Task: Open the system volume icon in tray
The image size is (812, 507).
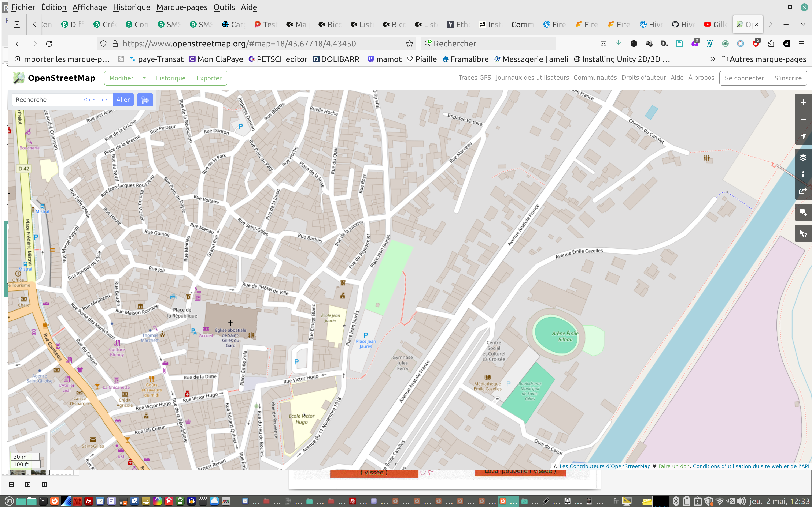Action: 741,501
